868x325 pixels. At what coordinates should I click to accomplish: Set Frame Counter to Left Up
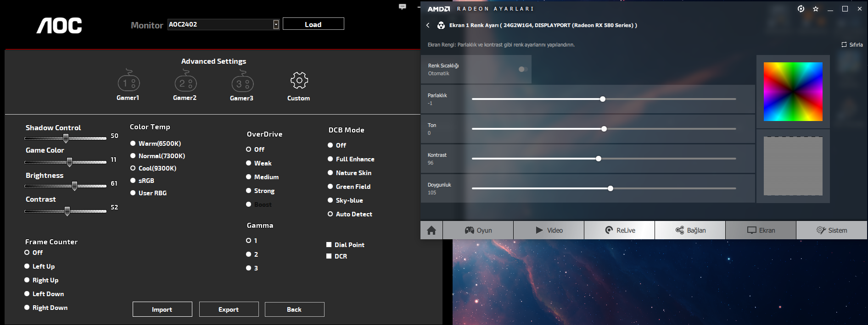click(28, 266)
